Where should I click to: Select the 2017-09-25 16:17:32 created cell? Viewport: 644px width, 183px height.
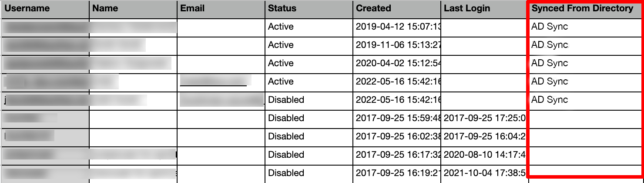click(398, 155)
